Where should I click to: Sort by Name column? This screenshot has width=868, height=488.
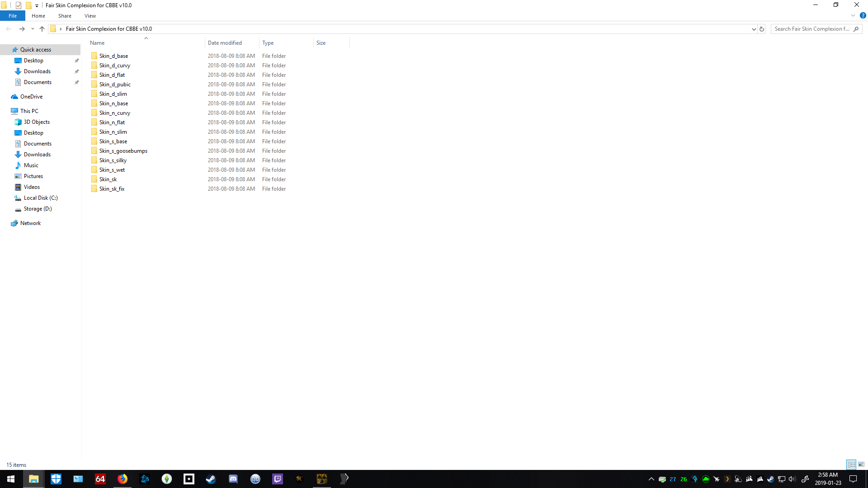(146, 43)
